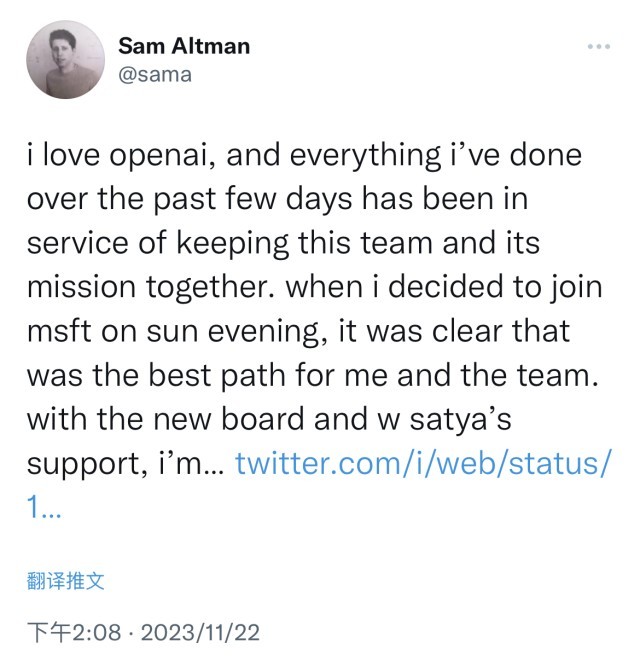Viewport: 640px width, 666px height.
Task: Click the words "i love openai"
Action: tap(127, 156)
